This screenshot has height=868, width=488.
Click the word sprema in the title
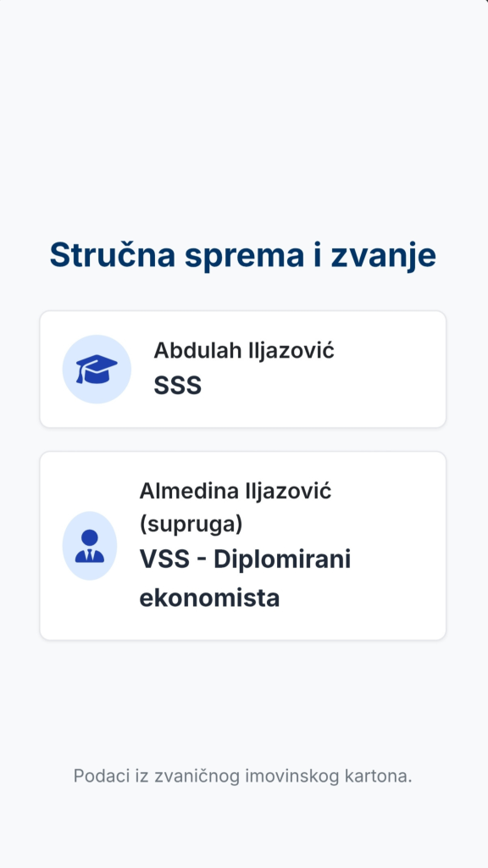coord(244,257)
